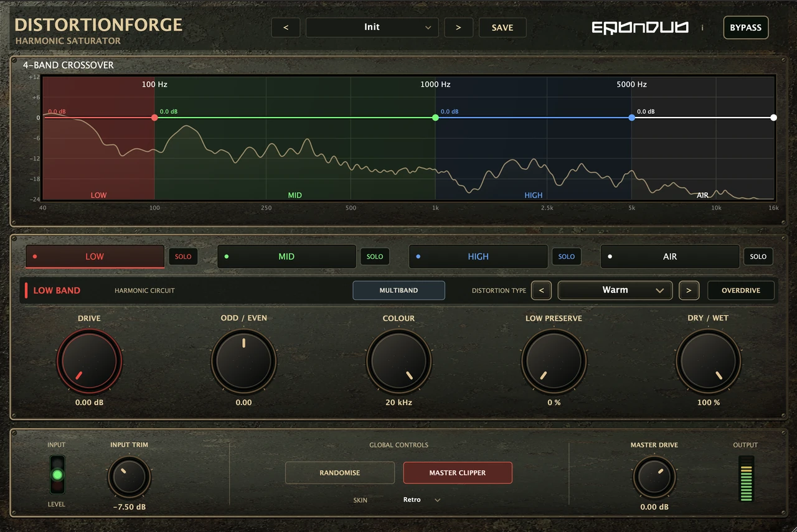Open the Warm distortion type dropdown
The width and height of the screenshot is (797, 532).
tap(615, 290)
